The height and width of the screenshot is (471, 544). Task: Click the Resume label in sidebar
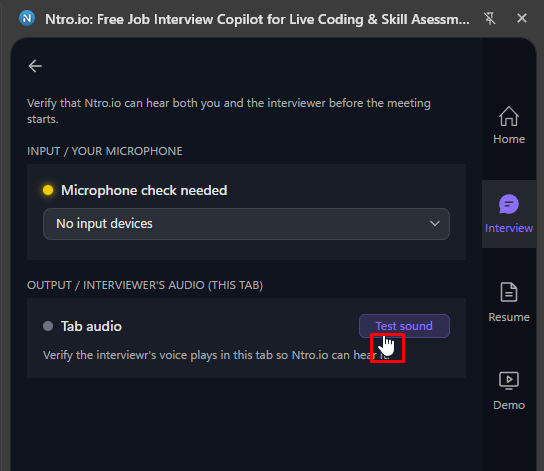point(509,317)
